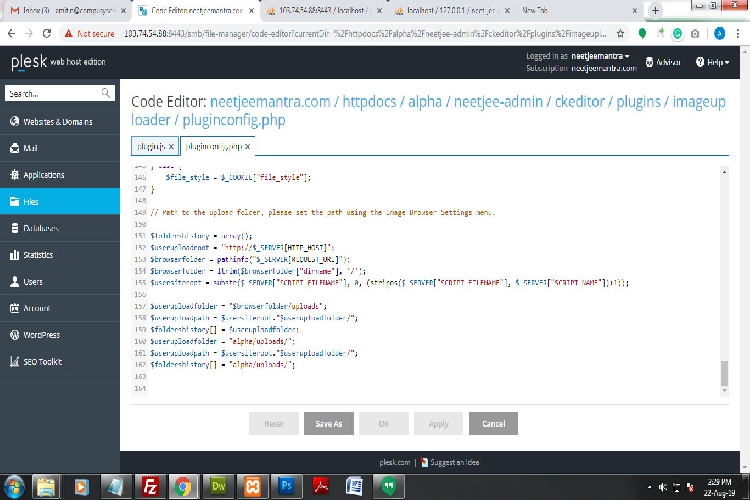Click the volume icon in system tray

click(662, 487)
